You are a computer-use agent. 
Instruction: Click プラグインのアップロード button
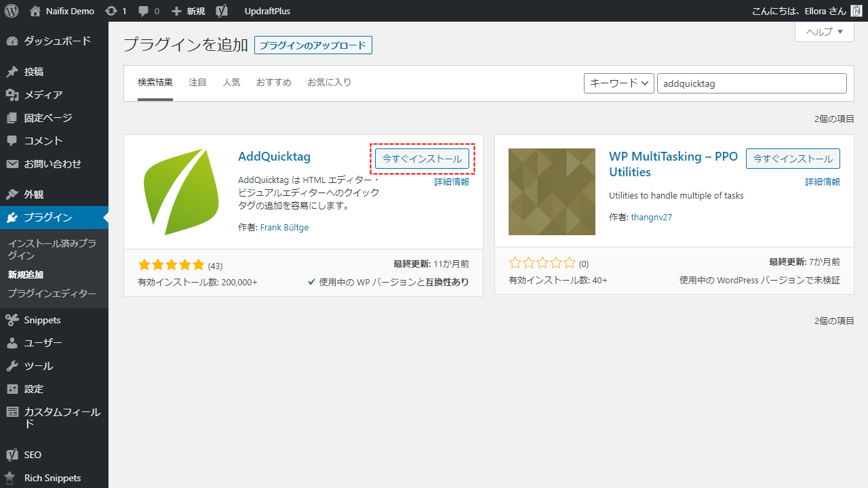313,45
